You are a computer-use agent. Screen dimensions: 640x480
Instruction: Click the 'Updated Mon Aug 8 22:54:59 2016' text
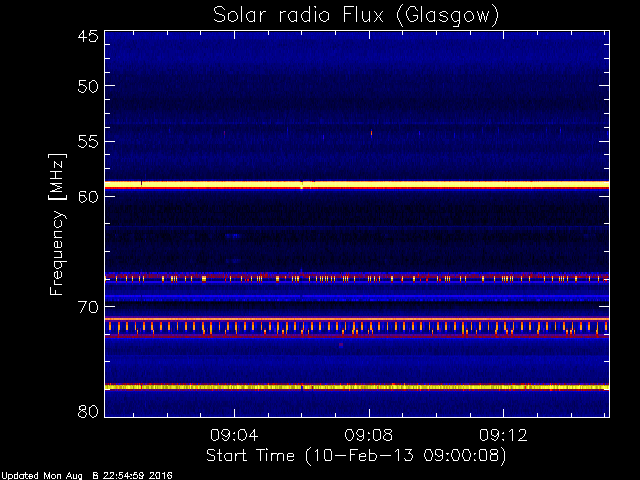pyautogui.click(x=87, y=476)
